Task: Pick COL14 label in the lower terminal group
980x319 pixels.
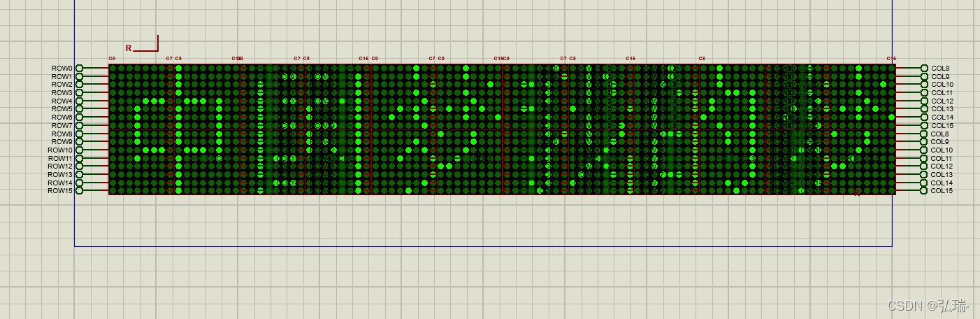Action: 942,183
